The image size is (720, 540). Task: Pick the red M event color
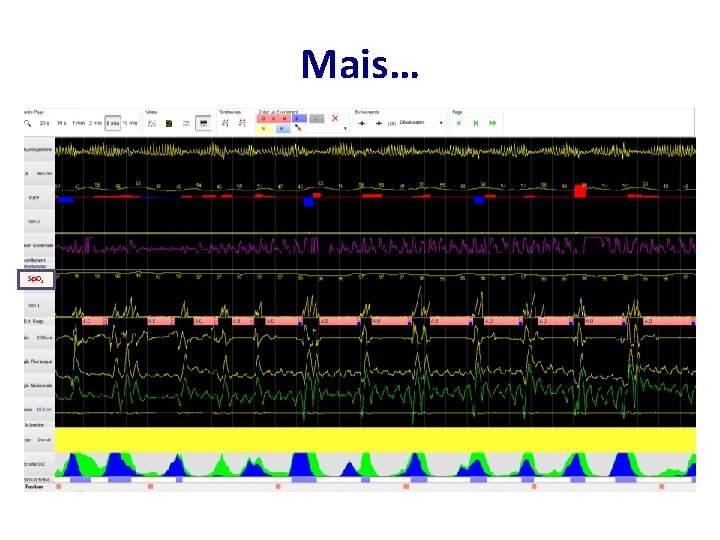click(x=285, y=118)
